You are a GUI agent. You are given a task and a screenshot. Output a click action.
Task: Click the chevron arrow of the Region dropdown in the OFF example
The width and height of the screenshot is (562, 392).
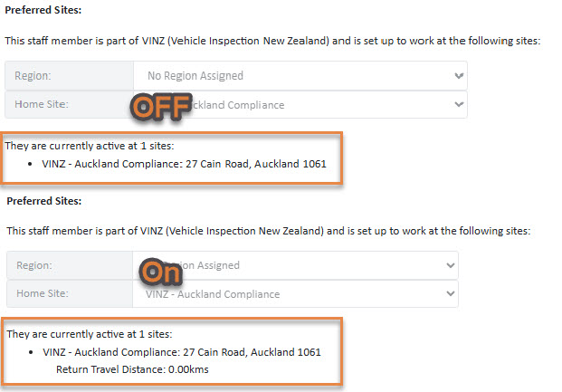point(459,76)
